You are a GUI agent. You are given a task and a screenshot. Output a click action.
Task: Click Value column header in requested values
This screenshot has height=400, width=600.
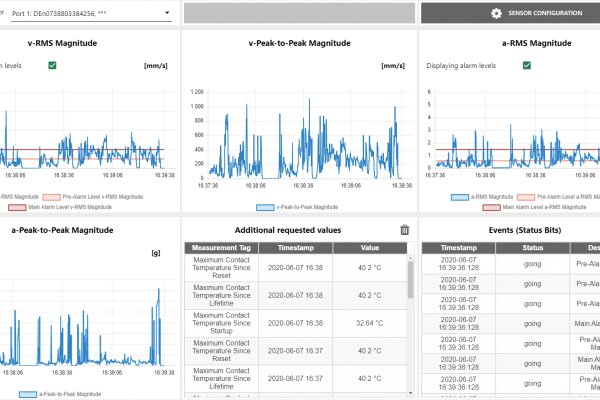point(370,247)
